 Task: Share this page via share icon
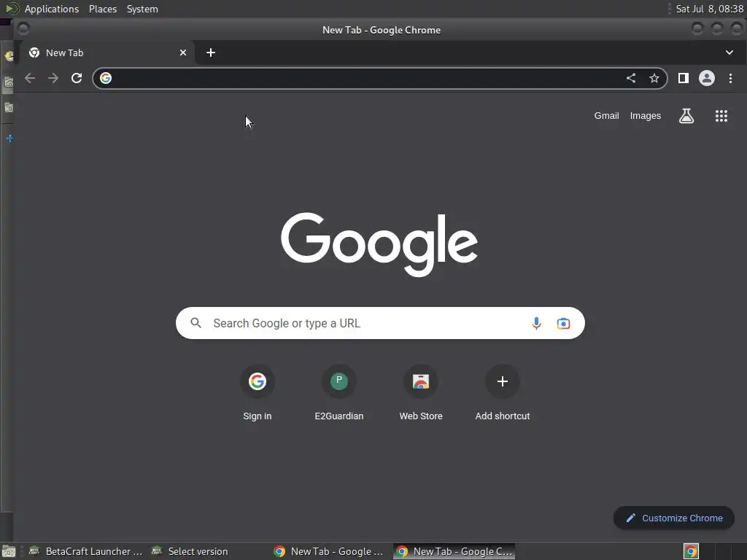(631, 78)
